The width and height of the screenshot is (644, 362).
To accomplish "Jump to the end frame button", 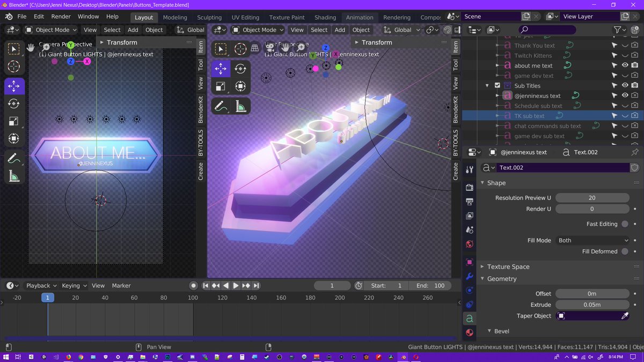I will 257,286.
